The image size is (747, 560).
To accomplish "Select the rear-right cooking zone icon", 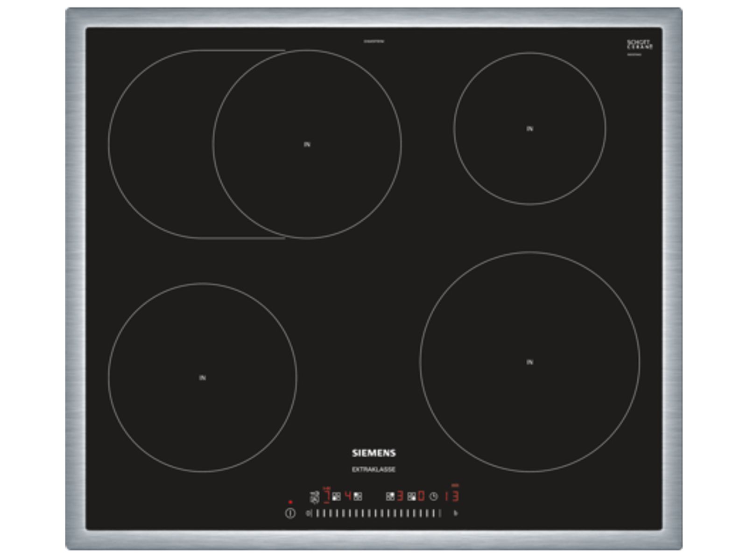I will [390, 497].
